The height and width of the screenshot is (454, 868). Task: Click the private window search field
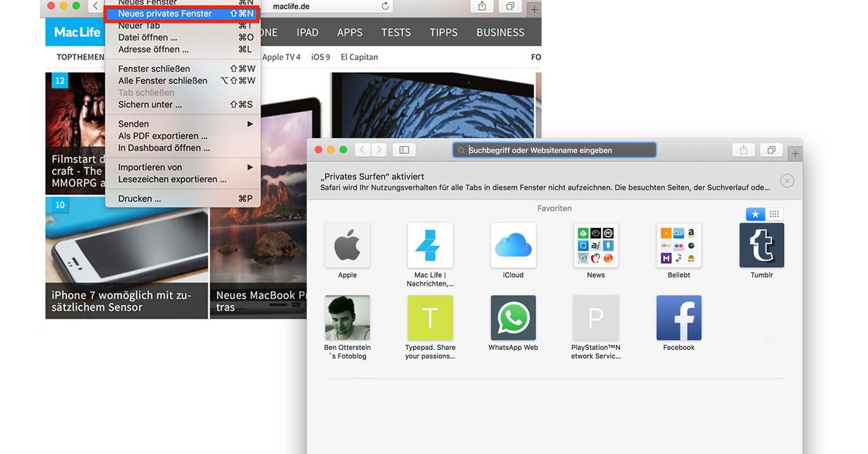(554, 150)
